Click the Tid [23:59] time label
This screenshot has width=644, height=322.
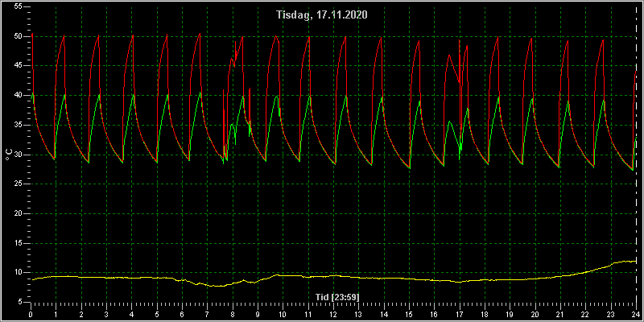337,297
